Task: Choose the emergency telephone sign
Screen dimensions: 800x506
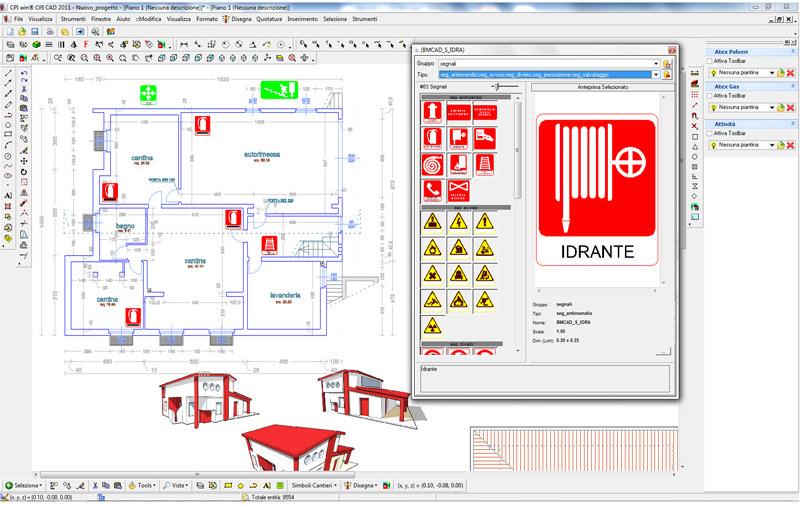Action: click(433, 187)
